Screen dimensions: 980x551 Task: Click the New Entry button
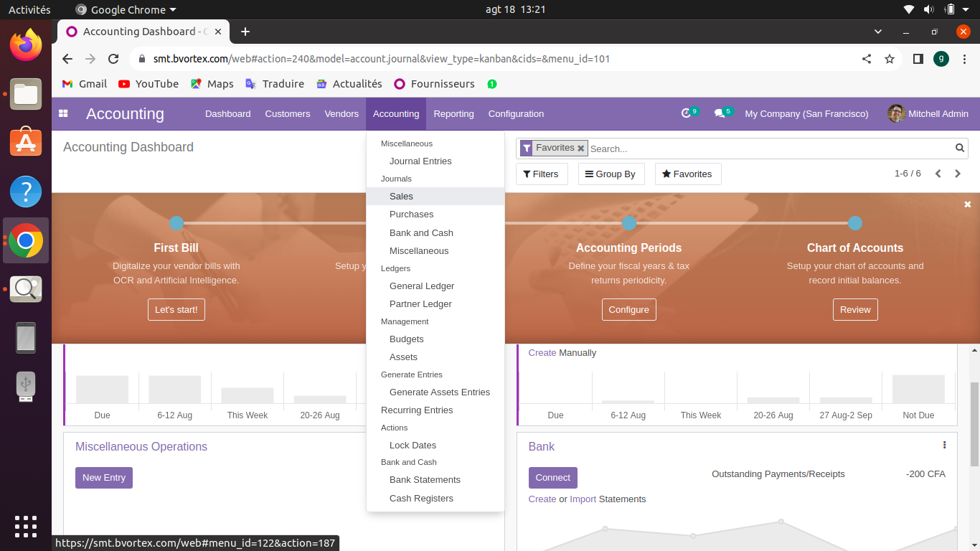tap(104, 478)
